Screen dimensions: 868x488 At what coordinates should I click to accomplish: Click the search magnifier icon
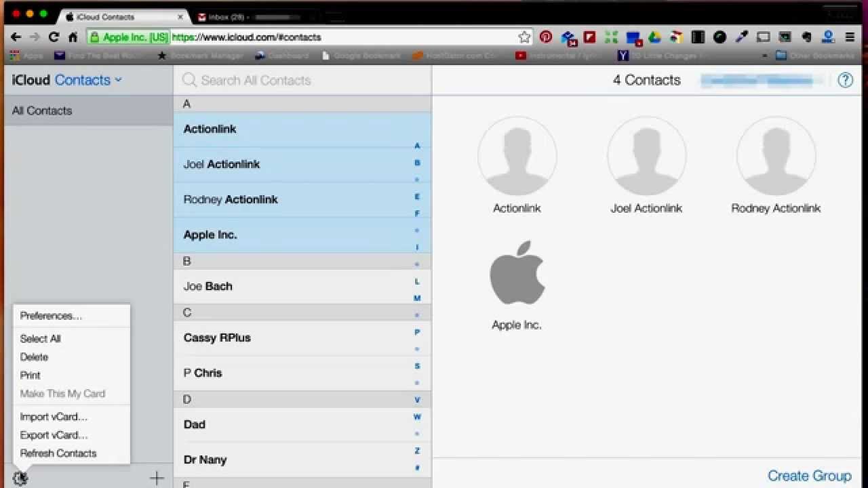pos(190,81)
